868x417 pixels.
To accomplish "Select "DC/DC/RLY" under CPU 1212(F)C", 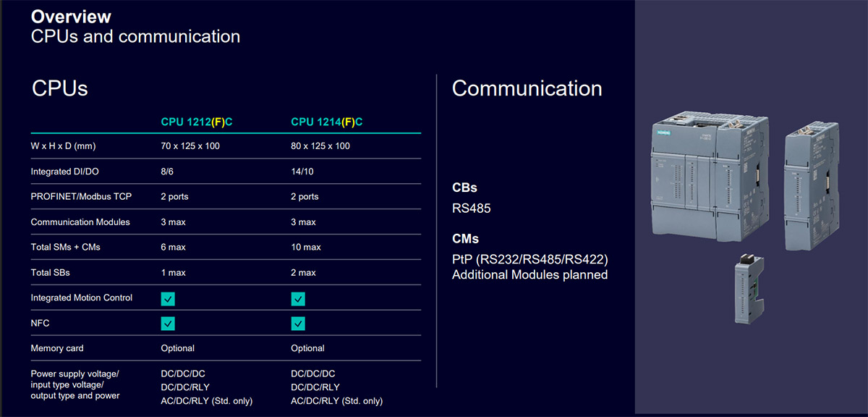I will pyautogui.click(x=184, y=387).
